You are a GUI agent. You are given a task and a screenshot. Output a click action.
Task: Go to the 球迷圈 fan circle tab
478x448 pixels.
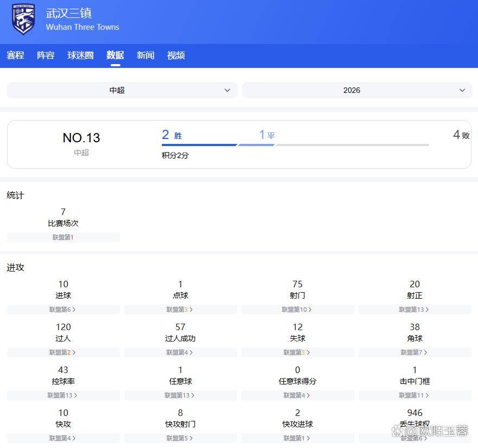[x=80, y=55]
